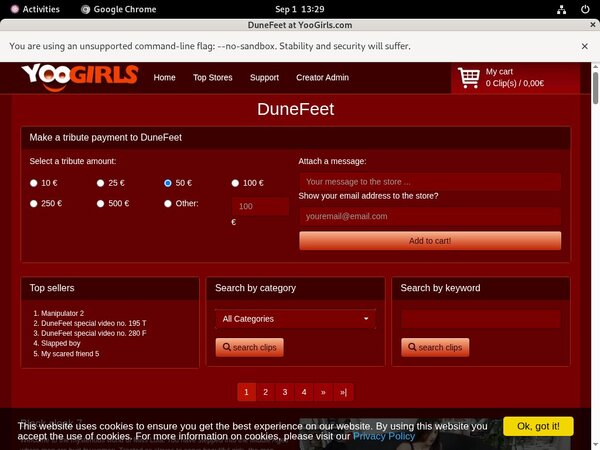Select the 10 € tribute amount

coord(34,183)
